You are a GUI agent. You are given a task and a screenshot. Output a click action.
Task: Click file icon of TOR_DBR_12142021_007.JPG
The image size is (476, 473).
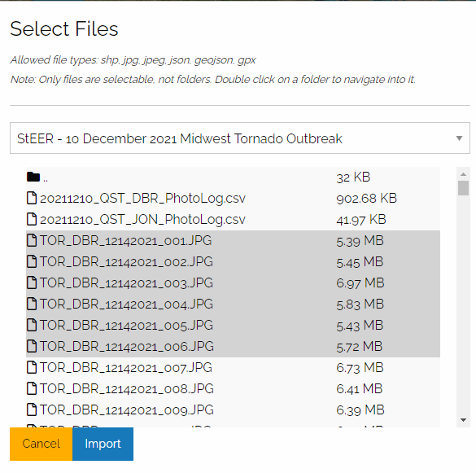coord(32,367)
